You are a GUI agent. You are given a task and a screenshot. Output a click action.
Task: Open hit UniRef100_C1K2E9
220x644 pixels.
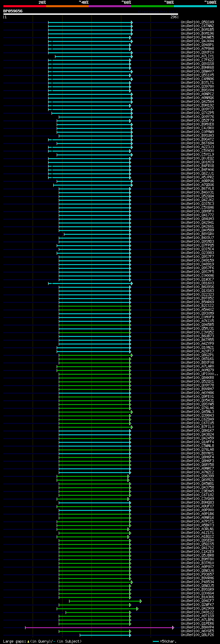197,552
